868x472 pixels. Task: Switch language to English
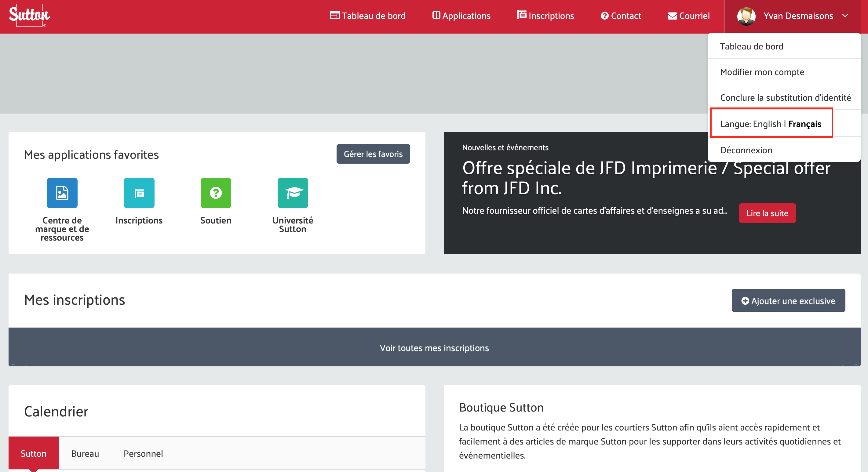tap(767, 124)
